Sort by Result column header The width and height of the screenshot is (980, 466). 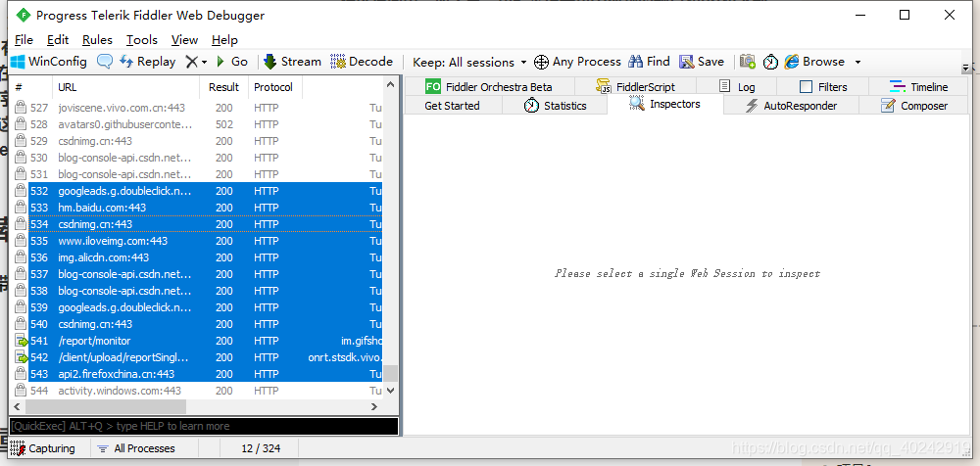pyautogui.click(x=223, y=87)
